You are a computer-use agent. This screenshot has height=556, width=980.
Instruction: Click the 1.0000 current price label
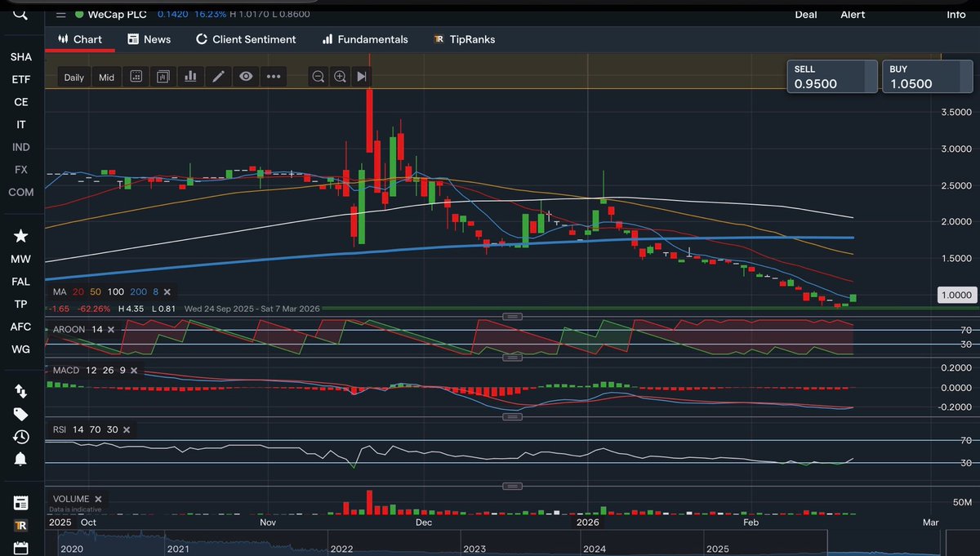coord(955,295)
